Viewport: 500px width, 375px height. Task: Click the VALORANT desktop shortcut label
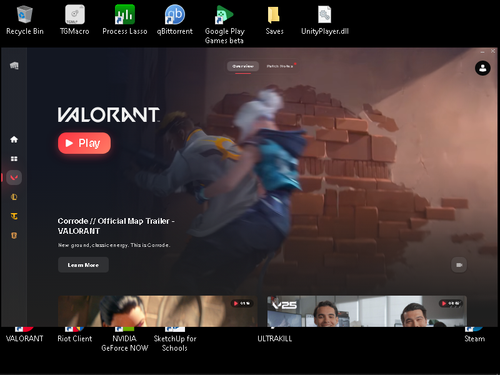coord(25,338)
